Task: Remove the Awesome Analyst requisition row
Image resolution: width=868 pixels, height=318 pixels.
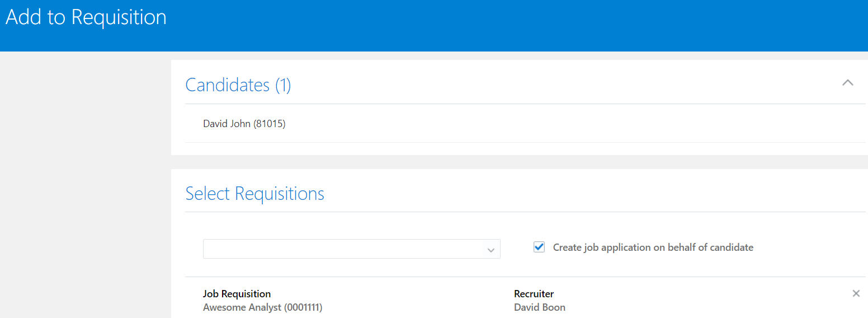Action: point(856,293)
